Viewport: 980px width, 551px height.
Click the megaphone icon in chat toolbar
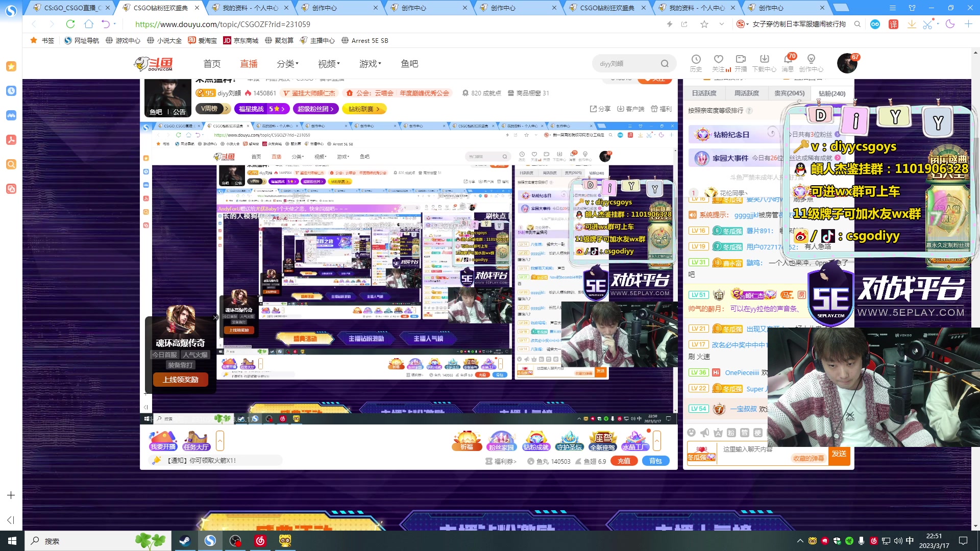point(705,433)
